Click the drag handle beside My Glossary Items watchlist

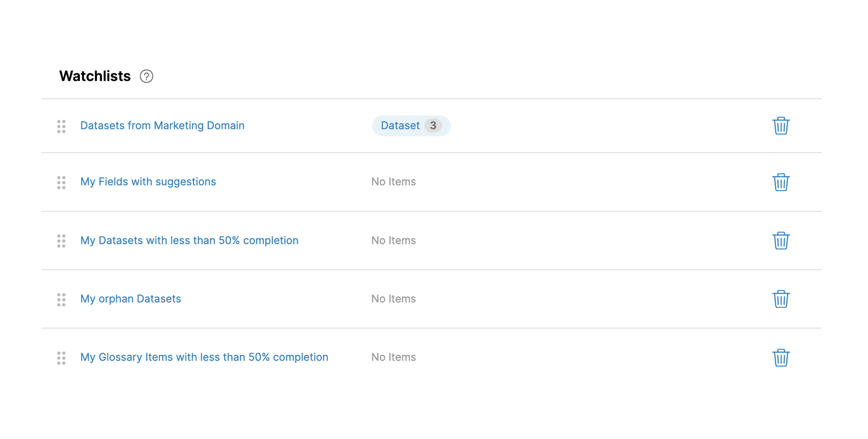tap(61, 358)
